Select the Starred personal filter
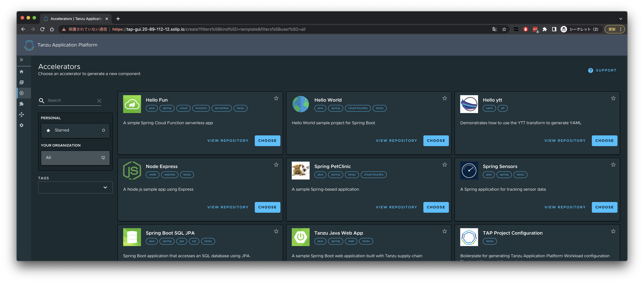Image resolution: width=644 pixels, height=283 pixels. (75, 130)
